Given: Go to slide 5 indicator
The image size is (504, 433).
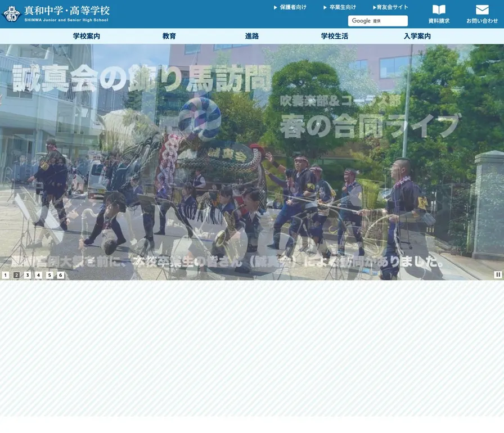Looking at the screenshot, I should (x=49, y=275).
